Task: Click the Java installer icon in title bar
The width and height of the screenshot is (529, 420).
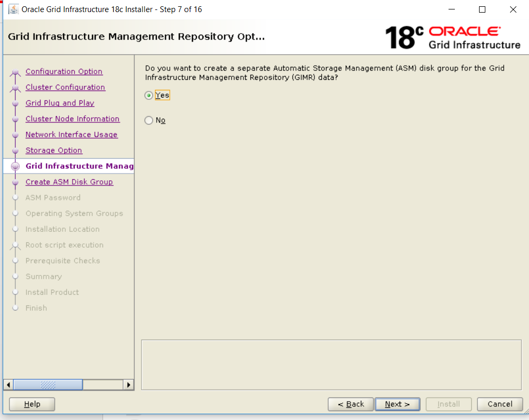Action: pos(14,9)
